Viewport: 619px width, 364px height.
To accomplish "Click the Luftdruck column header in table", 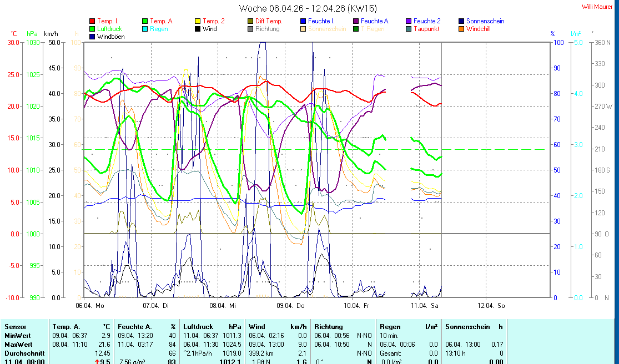I will coord(198,327).
